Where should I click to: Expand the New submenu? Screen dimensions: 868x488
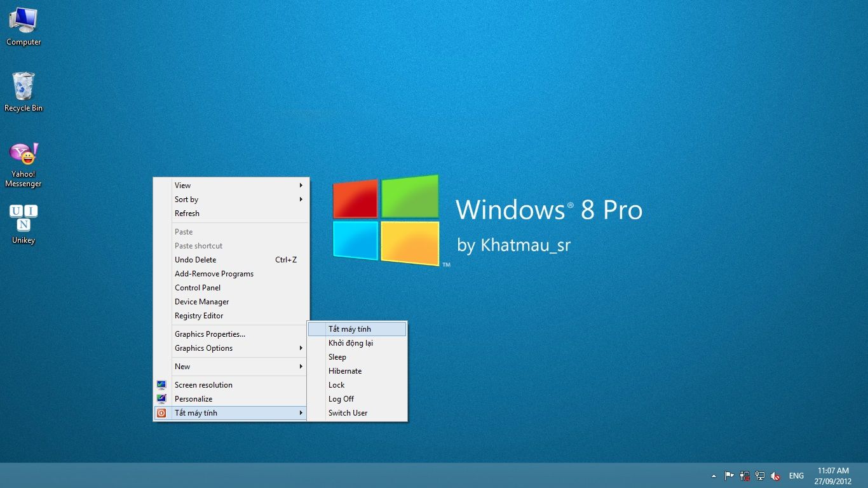[231, 367]
